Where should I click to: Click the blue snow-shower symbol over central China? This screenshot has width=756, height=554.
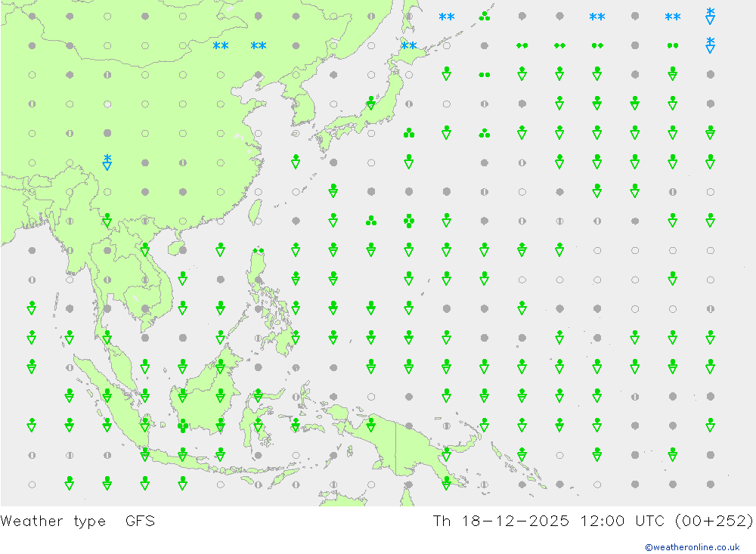pos(107,162)
